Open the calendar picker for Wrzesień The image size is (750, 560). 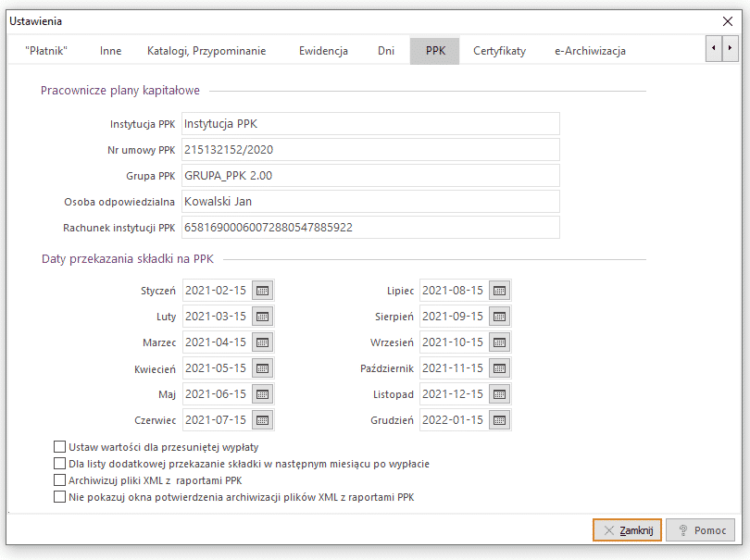499,342
